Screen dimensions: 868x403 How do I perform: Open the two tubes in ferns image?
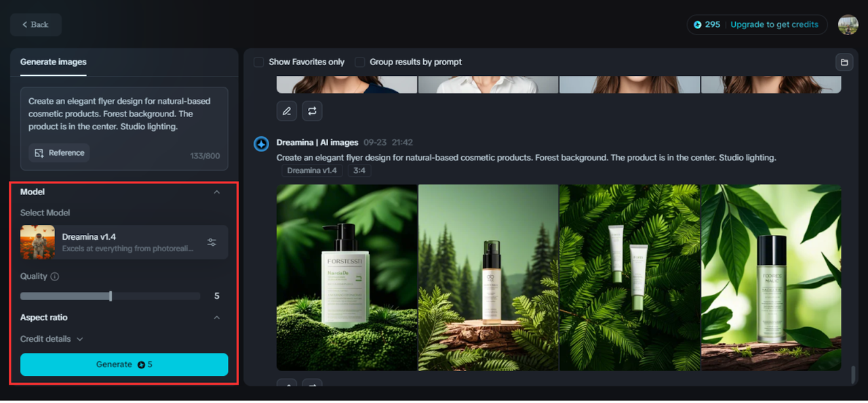(629, 278)
